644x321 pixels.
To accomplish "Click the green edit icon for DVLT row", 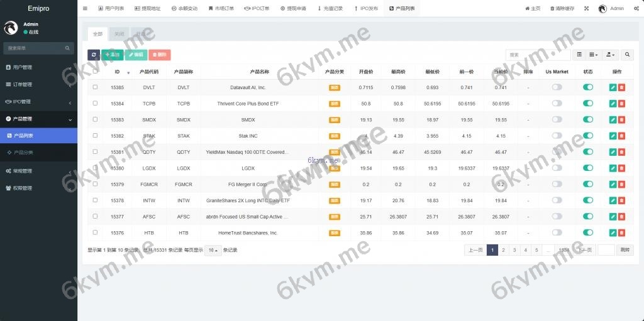I will (x=613, y=88).
